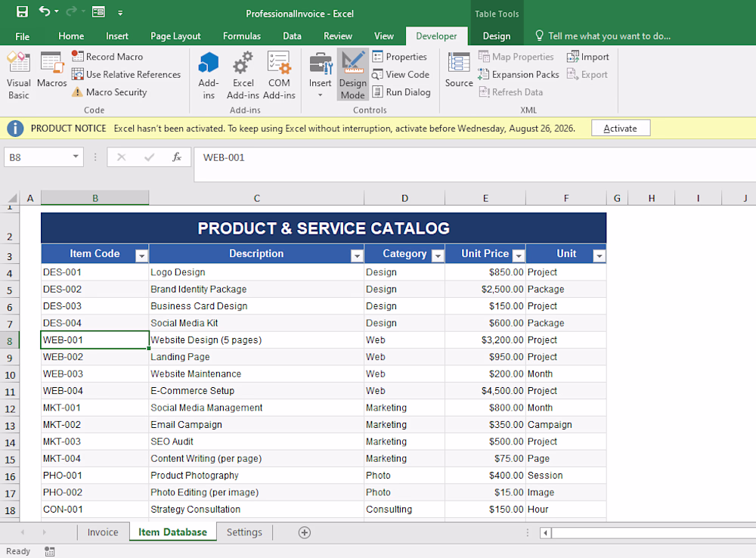Add a new sheet with plus button
Viewport: 756px width, 558px height.
pos(304,532)
